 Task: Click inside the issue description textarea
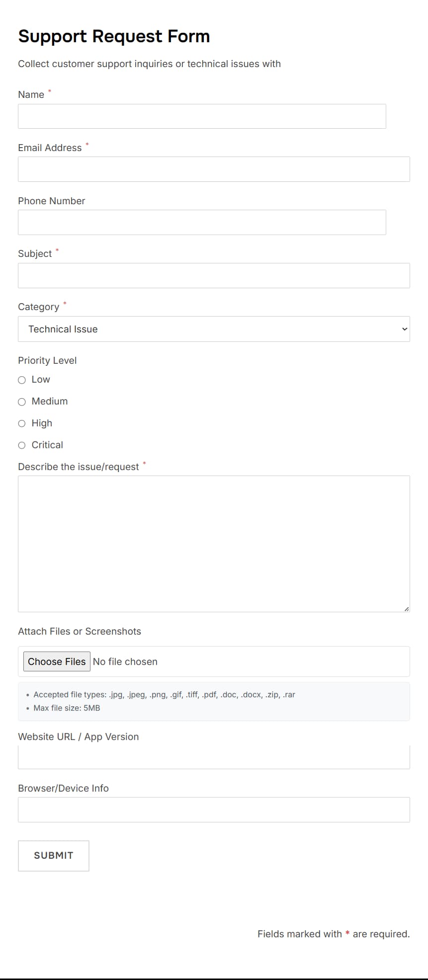click(214, 542)
